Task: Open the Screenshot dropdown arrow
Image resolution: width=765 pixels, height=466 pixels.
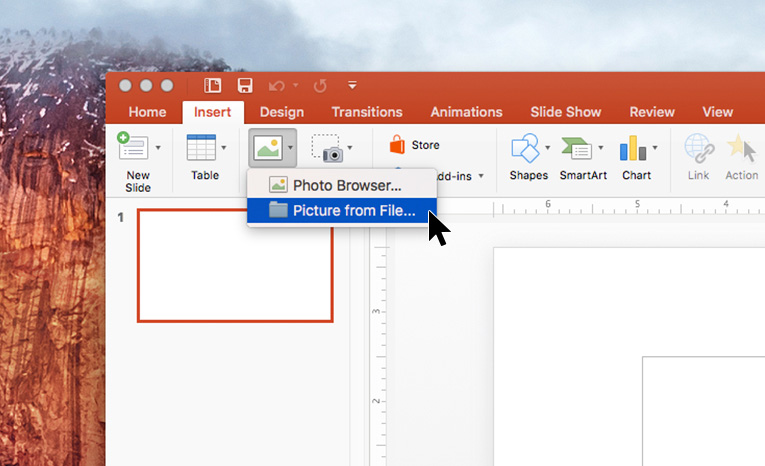Action: click(x=350, y=147)
